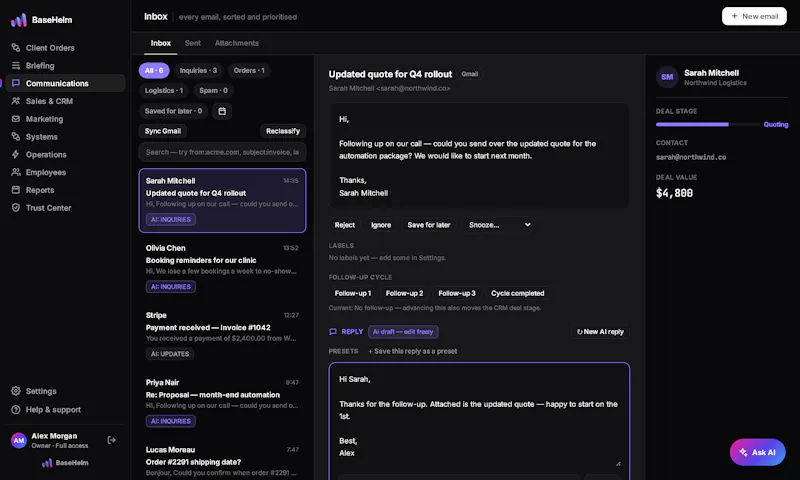Screen dimensions: 800x480
Task: Show Saved for later · 0 emails
Action: click(x=173, y=111)
